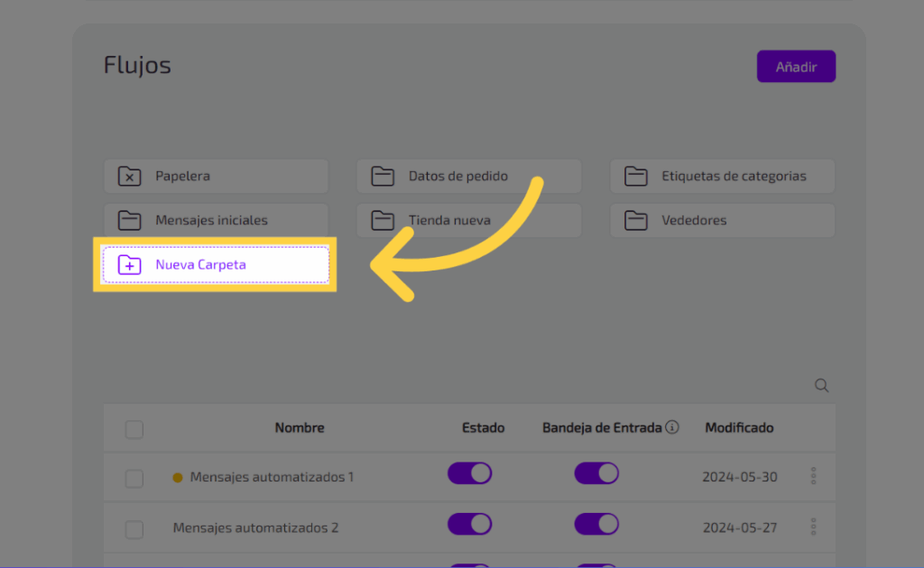Check the Mensajes automatizados 1 row checkbox
The image size is (924, 568).
point(134,478)
